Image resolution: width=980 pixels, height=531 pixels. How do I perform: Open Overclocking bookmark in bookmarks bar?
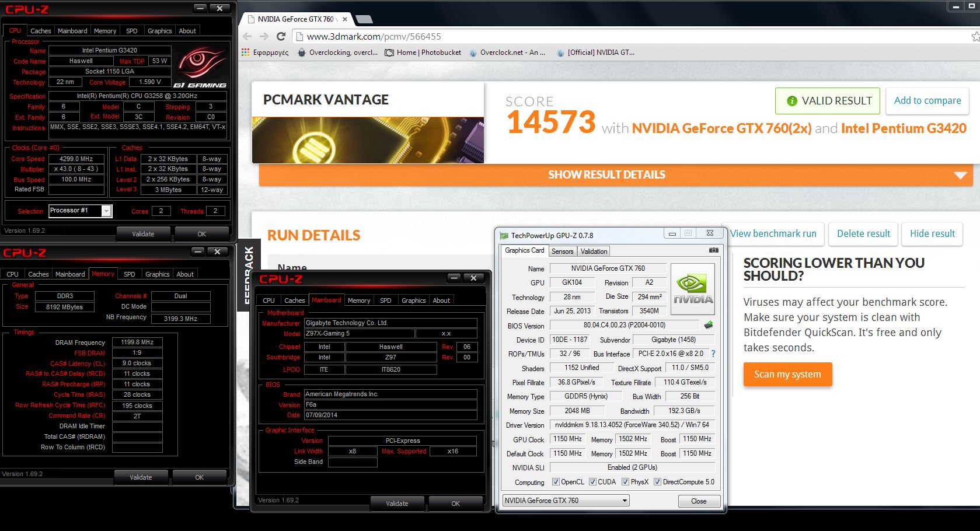click(337, 53)
